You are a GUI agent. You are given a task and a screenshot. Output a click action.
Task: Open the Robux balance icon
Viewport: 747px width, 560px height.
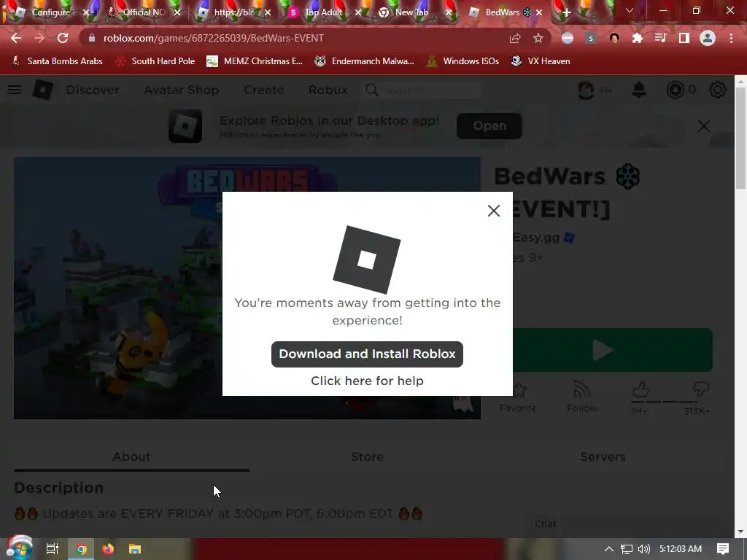(x=675, y=90)
